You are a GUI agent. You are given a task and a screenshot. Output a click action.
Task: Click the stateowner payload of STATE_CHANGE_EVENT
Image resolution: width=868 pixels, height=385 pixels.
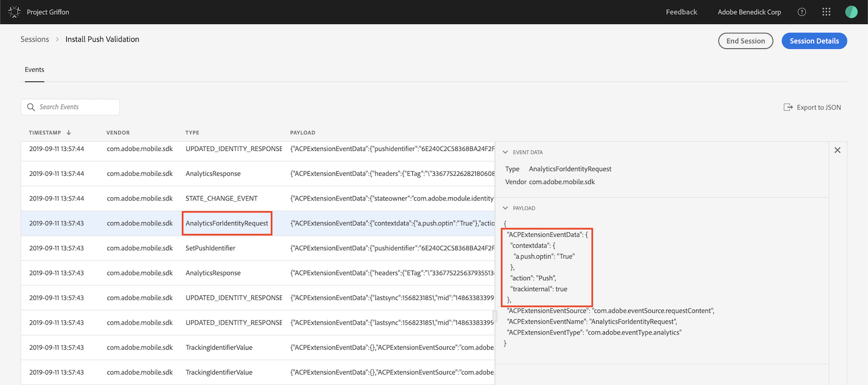[392, 199]
